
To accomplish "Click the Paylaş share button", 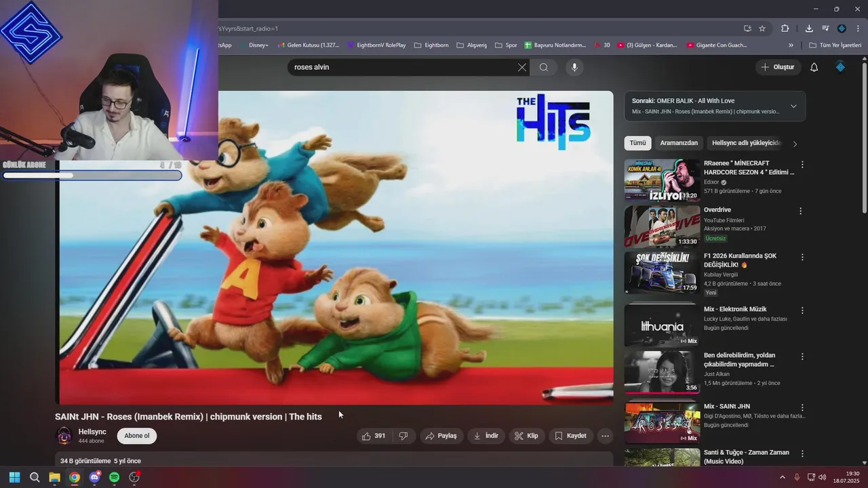I will (441, 436).
